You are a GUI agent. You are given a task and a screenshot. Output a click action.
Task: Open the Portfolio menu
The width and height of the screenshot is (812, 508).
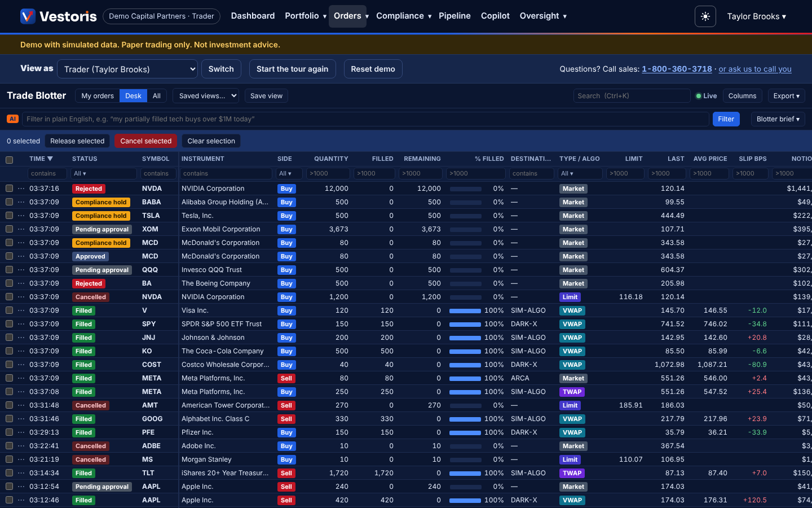tap(305, 16)
